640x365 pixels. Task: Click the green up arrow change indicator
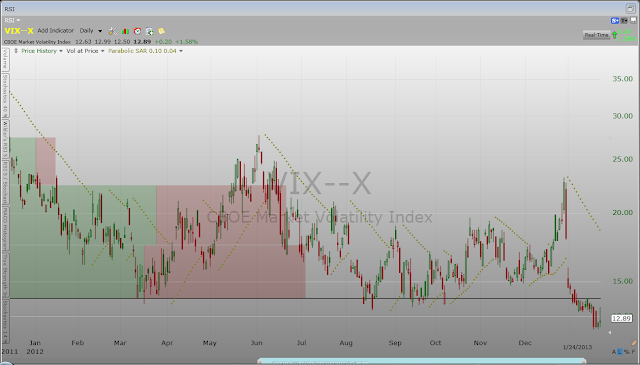615,35
